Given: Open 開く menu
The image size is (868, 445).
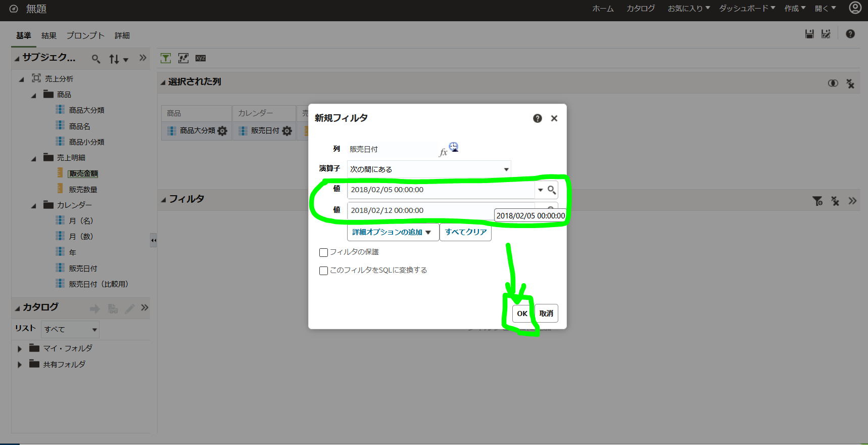Looking at the screenshot, I should tap(825, 9).
